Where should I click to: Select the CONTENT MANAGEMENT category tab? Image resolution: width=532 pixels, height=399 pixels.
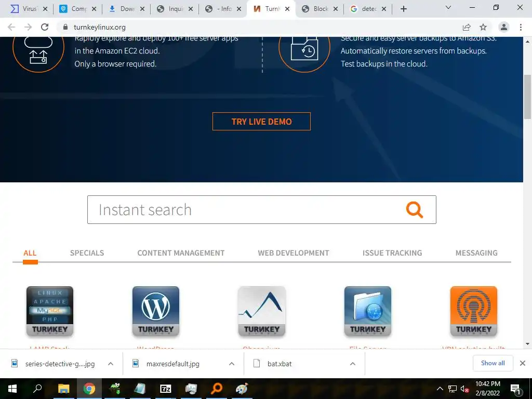pyautogui.click(x=181, y=253)
